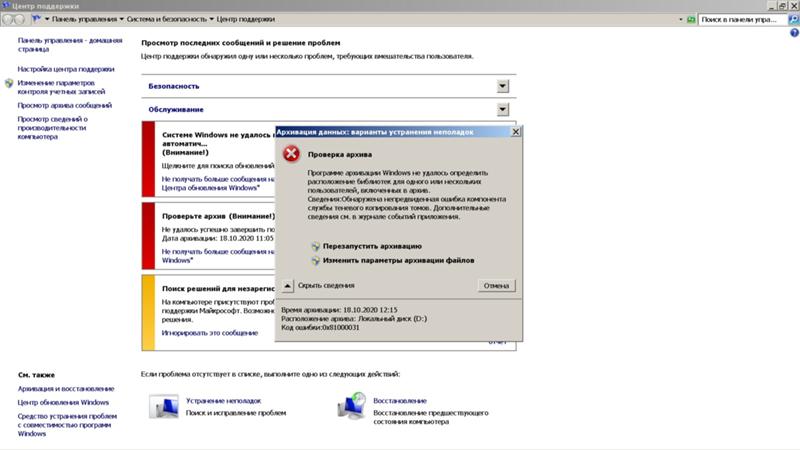Viewport: 800px width, 450px height.
Task: Open Просмотр сведений о производительности компьютера link
Action: click(x=53, y=128)
